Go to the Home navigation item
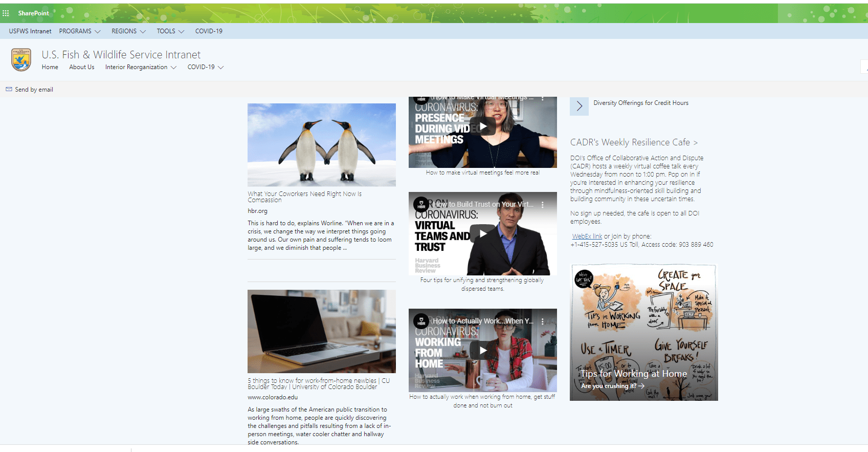Image resolution: width=868 pixels, height=452 pixels. [50, 67]
